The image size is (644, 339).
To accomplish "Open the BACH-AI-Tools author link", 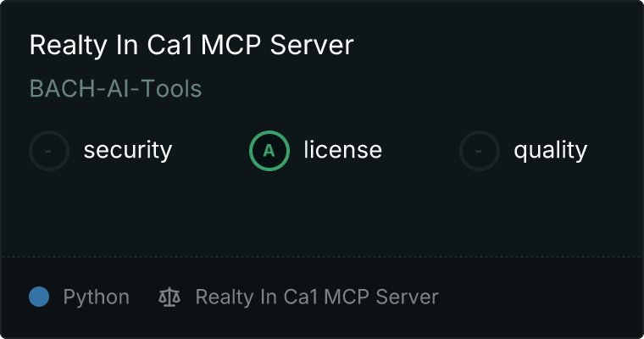I will point(116,88).
